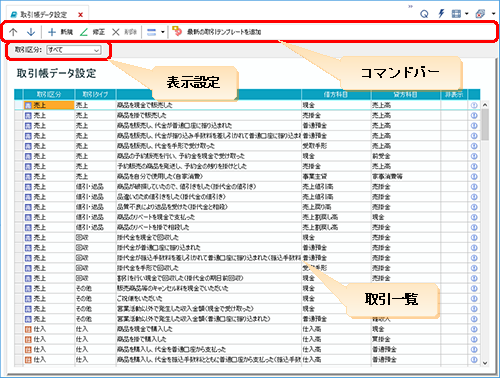Click the orange 仕入 icon on 商品を現金で購入した row
The width and height of the screenshot is (500, 378).
(28, 329)
